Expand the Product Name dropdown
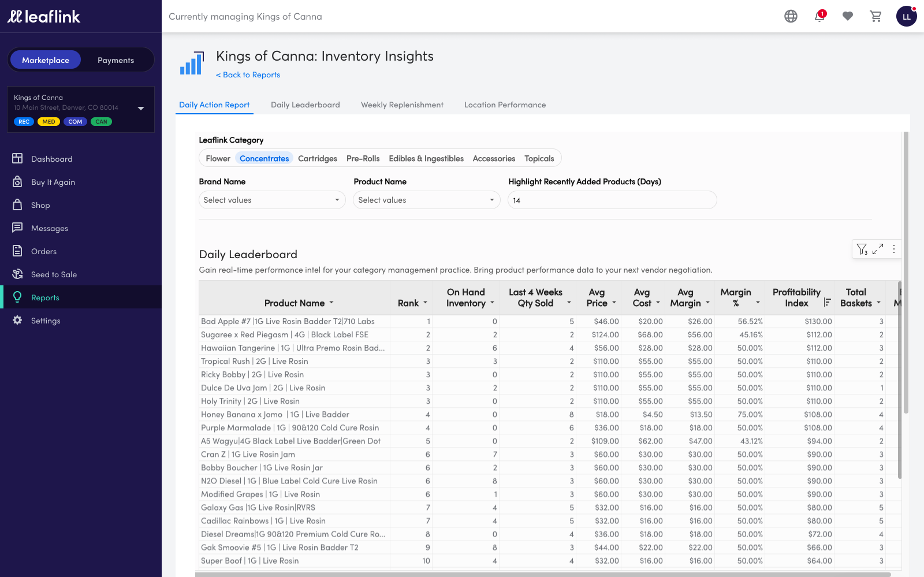924x577 pixels. pyautogui.click(x=426, y=200)
